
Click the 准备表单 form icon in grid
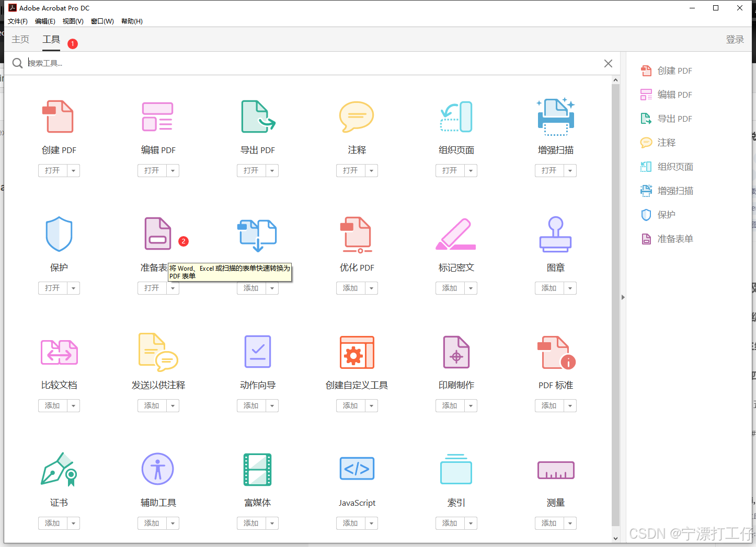tap(158, 234)
